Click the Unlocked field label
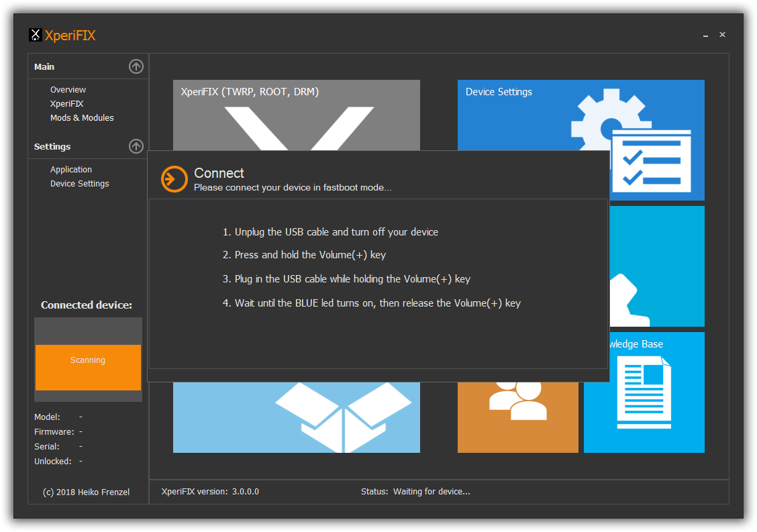This screenshot has height=532, width=757. tap(52, 462)
